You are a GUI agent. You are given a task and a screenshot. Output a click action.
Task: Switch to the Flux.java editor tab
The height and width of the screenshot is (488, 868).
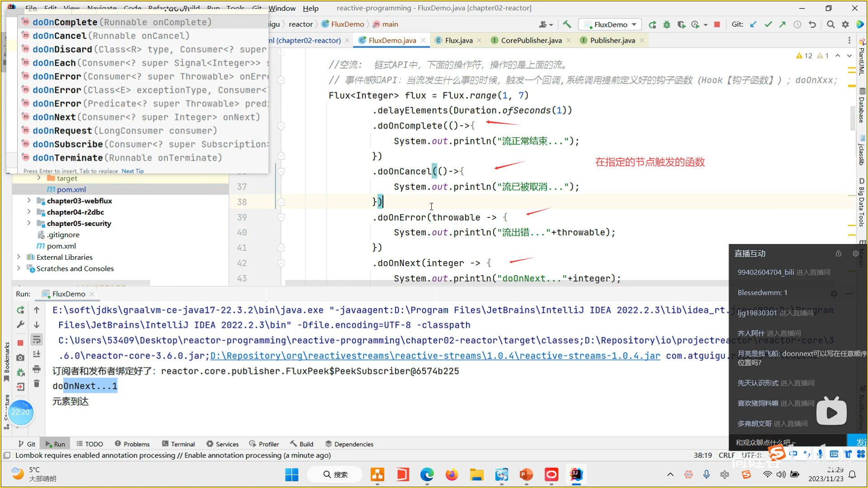[458, 40]
